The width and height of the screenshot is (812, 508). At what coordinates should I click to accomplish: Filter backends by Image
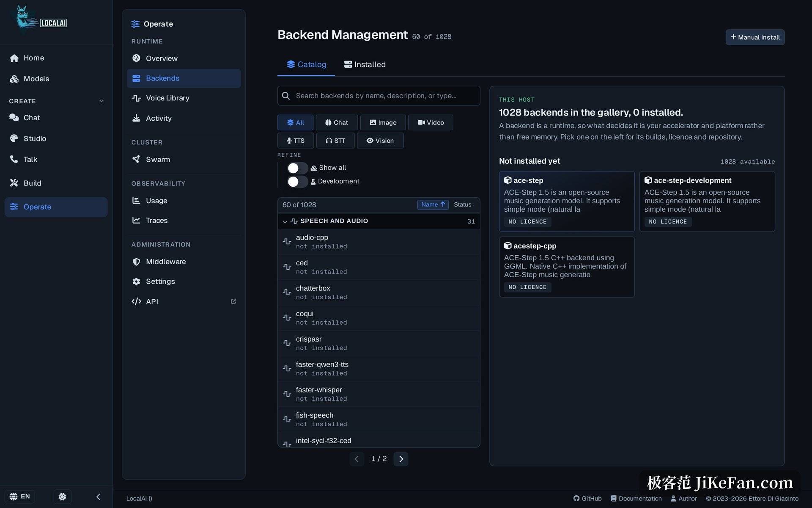(383, 122)
